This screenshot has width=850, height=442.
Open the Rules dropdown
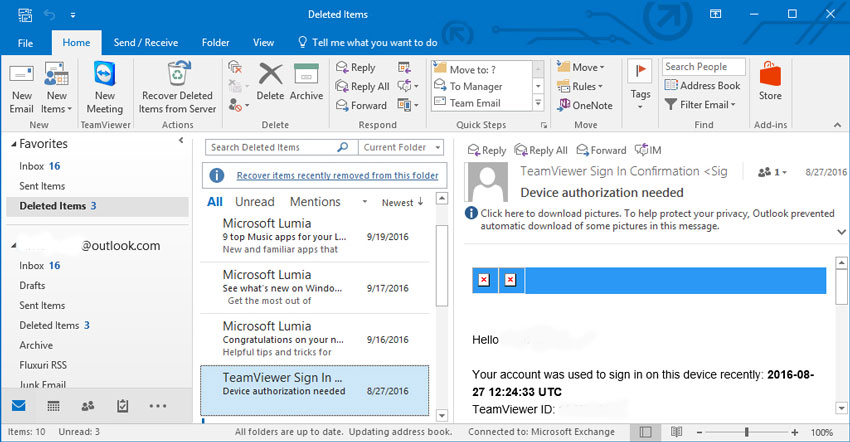pos(579,86)
